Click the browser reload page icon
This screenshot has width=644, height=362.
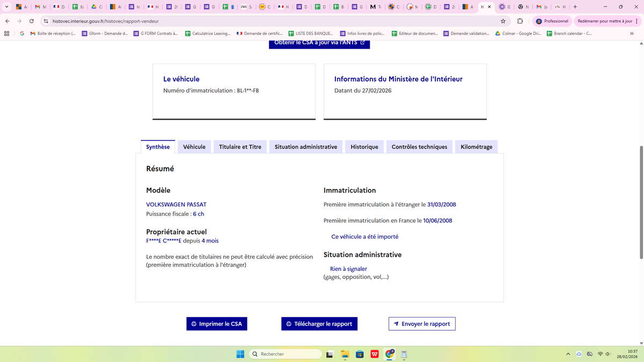coord(32,21)
